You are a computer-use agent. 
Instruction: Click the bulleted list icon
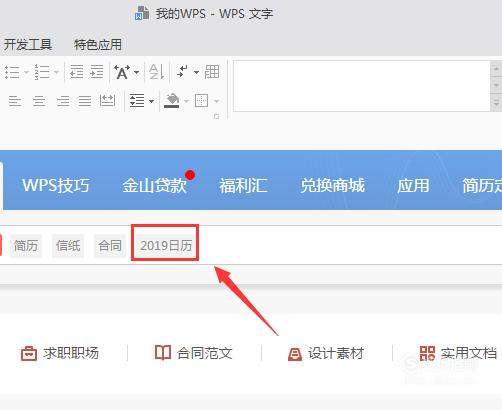[x=12, y=72]
